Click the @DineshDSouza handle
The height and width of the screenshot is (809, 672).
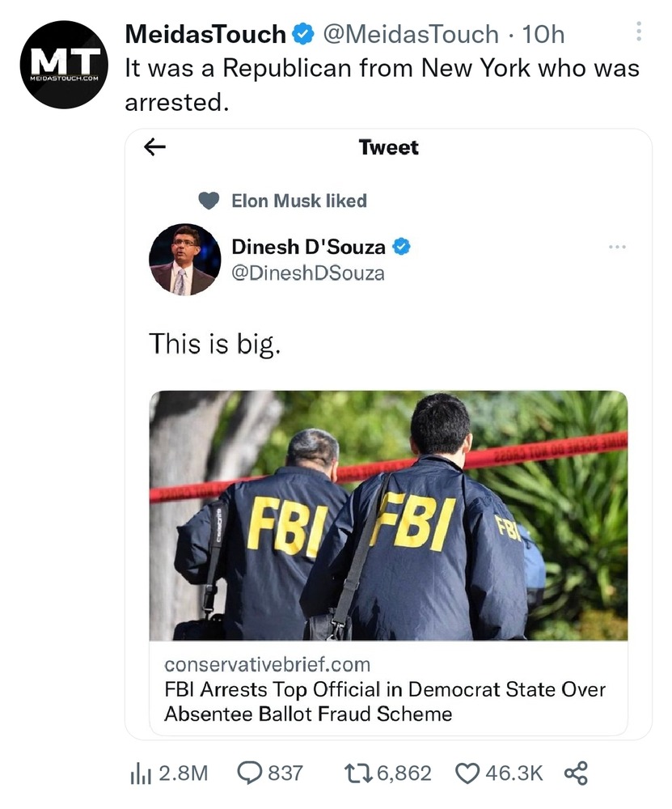(308, 273)
